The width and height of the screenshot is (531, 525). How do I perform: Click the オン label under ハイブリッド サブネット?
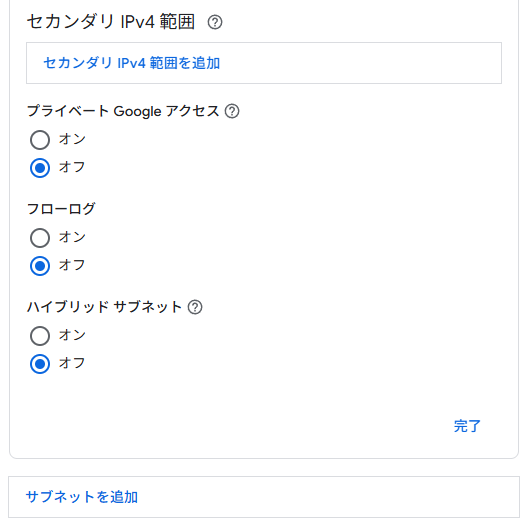(x=72, y=335)
